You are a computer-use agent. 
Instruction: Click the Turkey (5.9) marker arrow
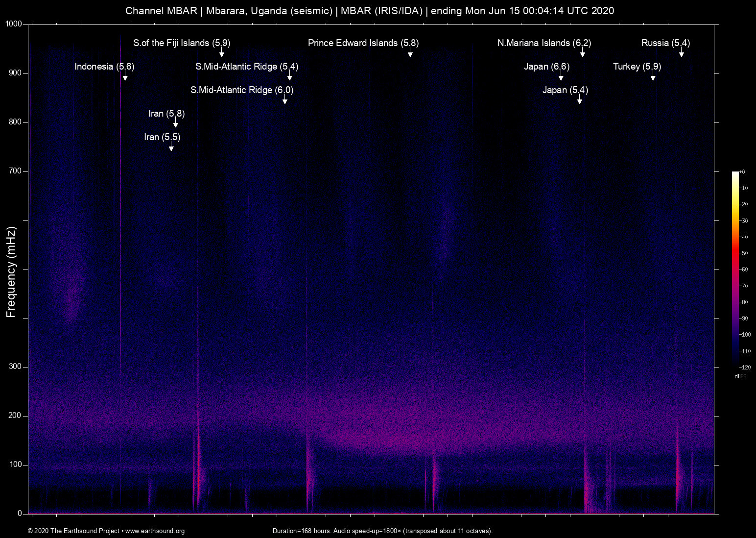coord(653,77)
